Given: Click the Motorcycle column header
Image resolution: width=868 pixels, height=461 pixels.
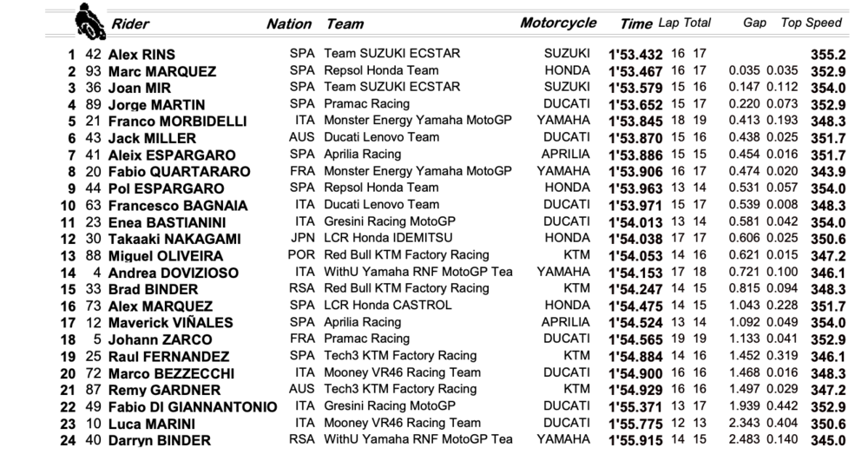Looking at the screenshot, I should point(558,23).
